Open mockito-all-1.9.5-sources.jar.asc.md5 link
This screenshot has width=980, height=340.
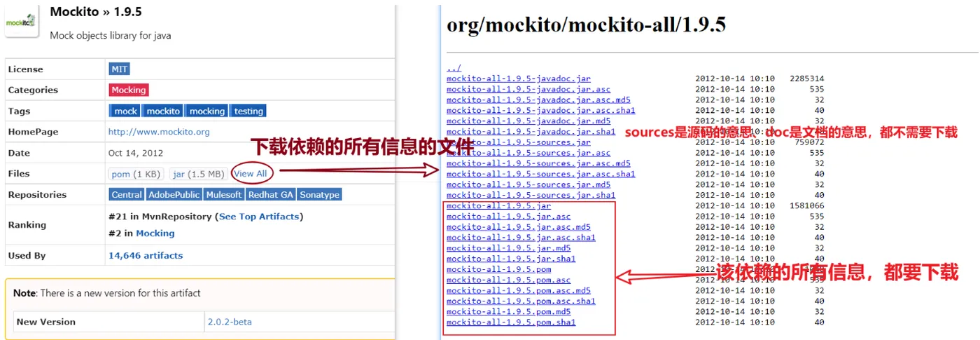click(538, 163)
